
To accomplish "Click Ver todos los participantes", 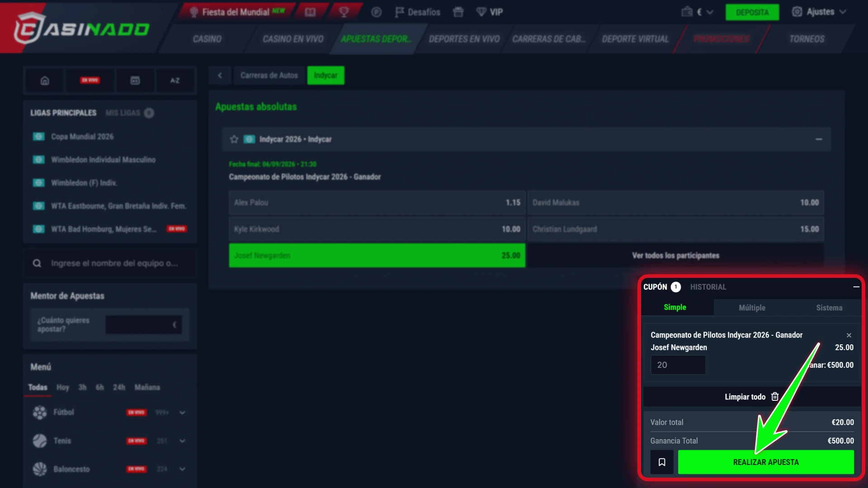I will tap(675, 255).
